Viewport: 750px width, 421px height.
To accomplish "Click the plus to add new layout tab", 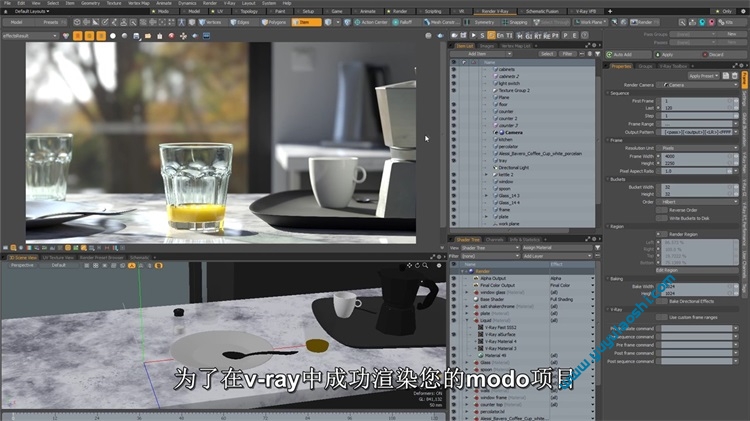I will click(610, 11).
